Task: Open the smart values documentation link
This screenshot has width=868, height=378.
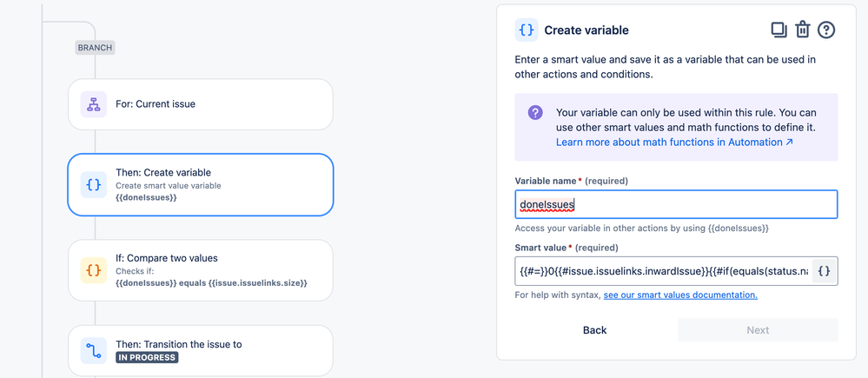Action: (x=680, y=295)
